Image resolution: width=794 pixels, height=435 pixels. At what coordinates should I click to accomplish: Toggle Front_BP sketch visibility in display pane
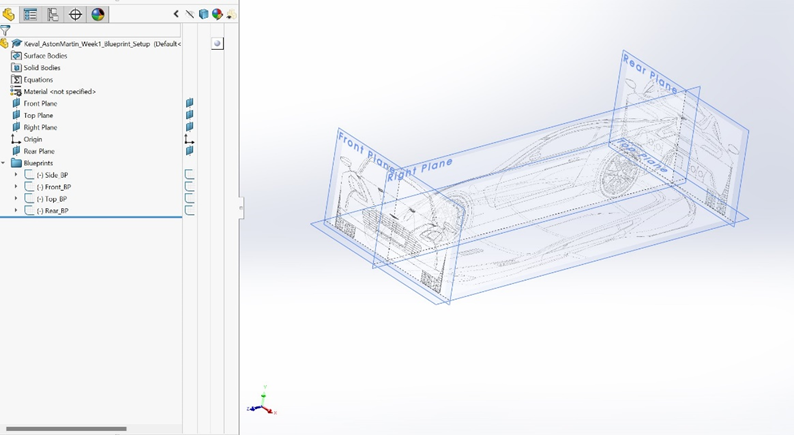tap(189, 186)
